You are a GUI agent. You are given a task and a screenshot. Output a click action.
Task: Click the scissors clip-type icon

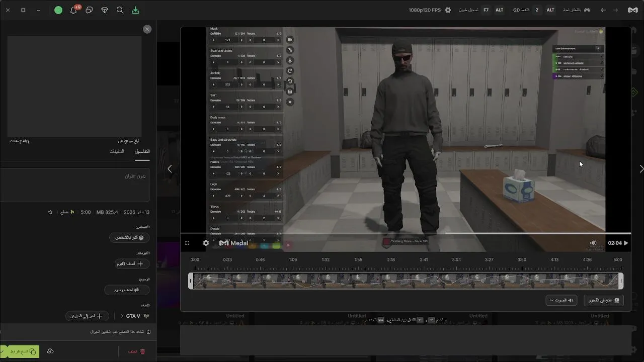coord(72,212)
